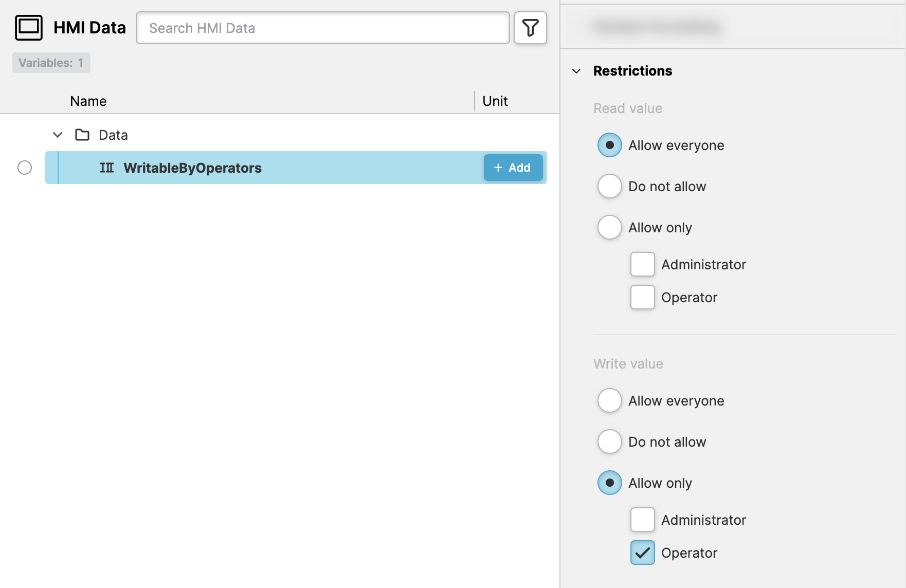Select Write value 'Allow everyone' radio

[x=610, y=400]
